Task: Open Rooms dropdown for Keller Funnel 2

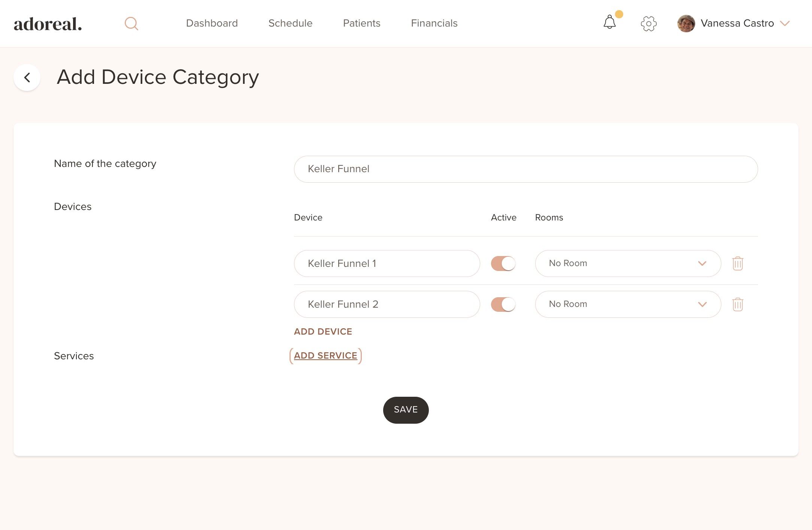Action: tap(628, 304)
